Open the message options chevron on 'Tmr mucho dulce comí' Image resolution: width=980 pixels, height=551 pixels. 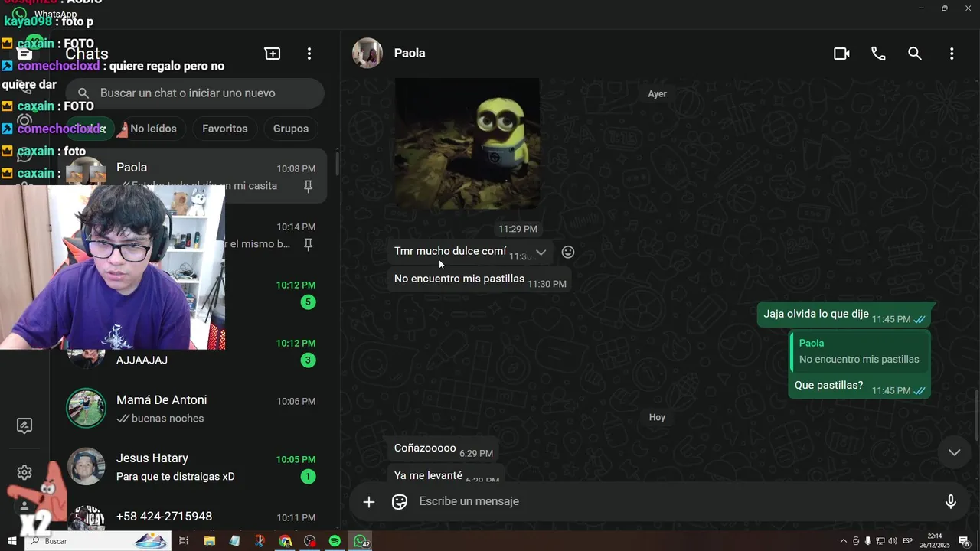pyautogui.click(x=541, y=252)
